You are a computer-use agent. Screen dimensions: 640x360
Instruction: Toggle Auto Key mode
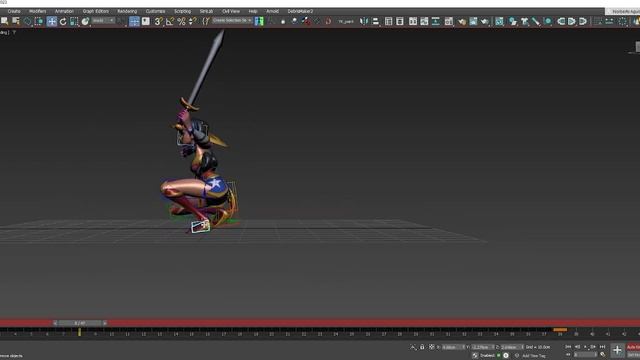(633, 347)
